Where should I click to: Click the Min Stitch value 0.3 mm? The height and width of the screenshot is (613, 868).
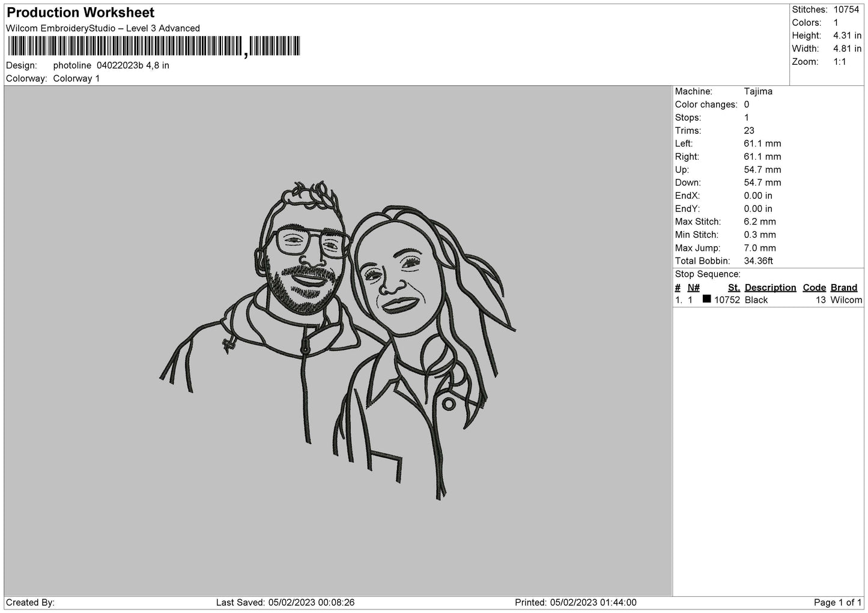click(760, 235)
